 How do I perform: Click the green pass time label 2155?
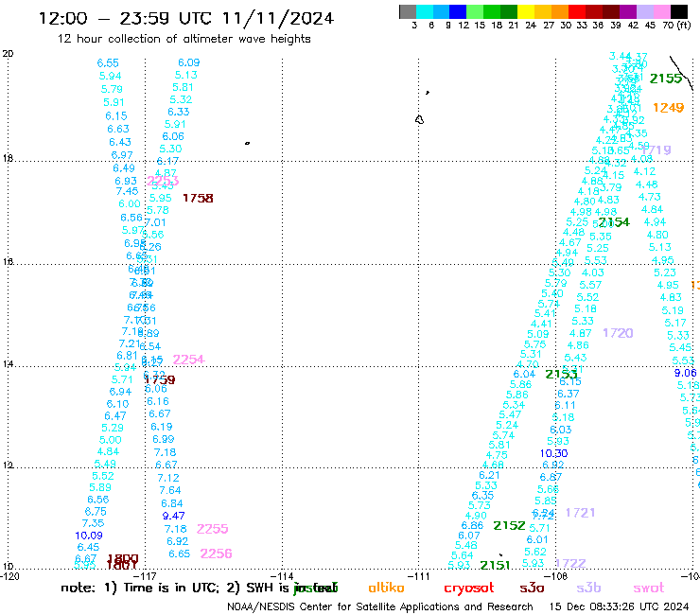666,79
